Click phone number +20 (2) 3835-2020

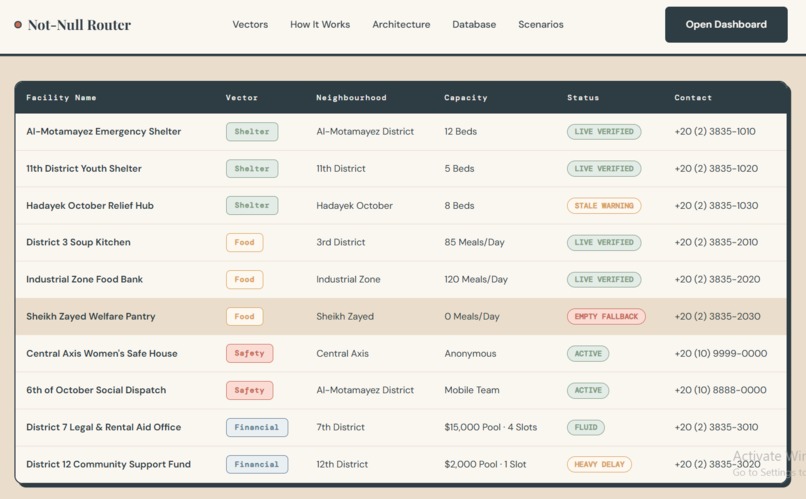(717, 279)
